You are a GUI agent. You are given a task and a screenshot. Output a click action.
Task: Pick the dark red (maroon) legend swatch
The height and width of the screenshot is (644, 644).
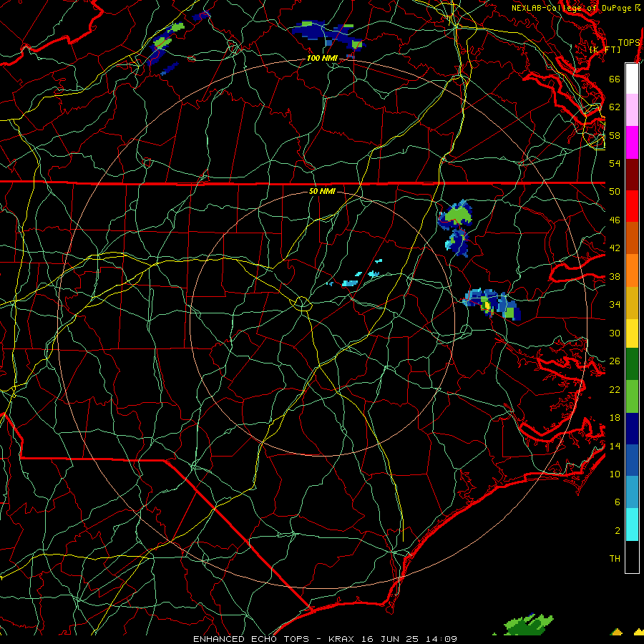632,175
